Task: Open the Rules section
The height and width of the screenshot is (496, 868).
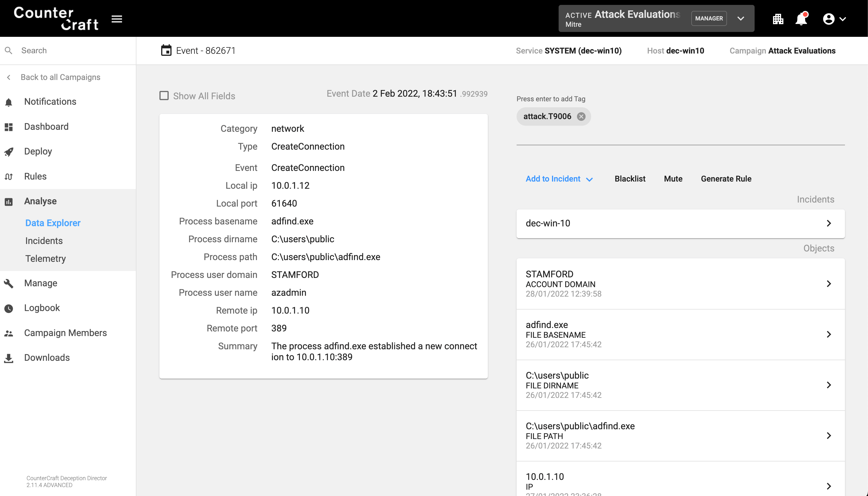Action: click(x=35, y=176)
